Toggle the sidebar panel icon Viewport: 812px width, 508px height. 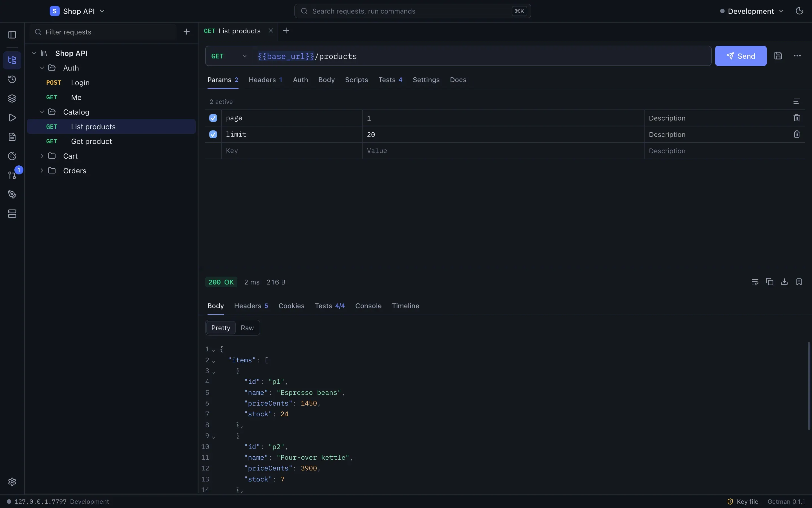12,35
